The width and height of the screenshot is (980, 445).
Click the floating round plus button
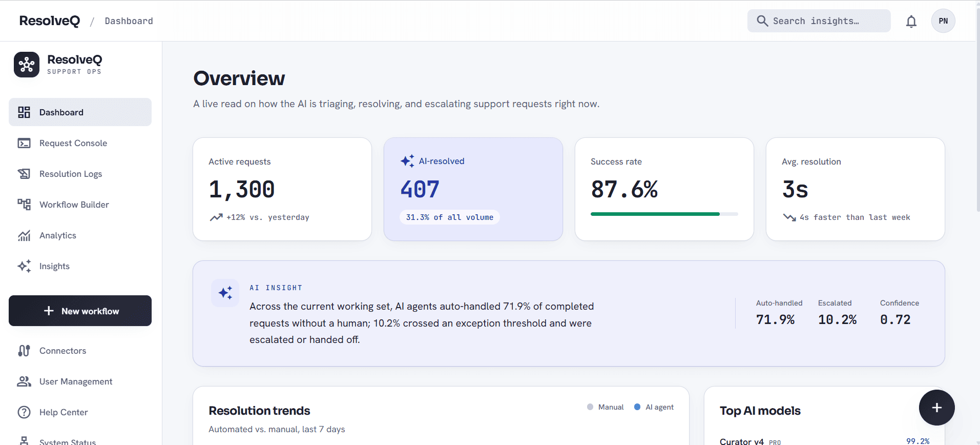(936, 408)
